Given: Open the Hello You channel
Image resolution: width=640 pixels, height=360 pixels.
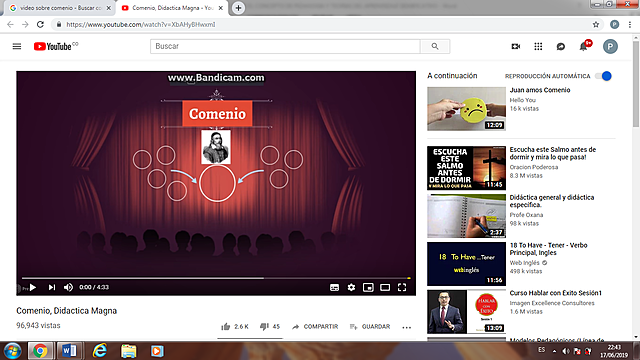Looking at the screenshot, I should click(522, 100).
